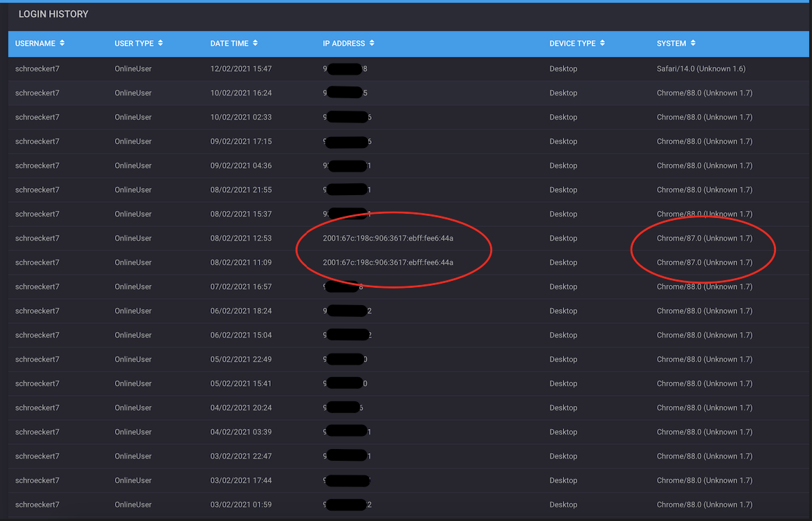Click sort arrows next to SYSTEM header
Image resolution: width=812 pixels, height=521 pixels.
coord(693,43)
